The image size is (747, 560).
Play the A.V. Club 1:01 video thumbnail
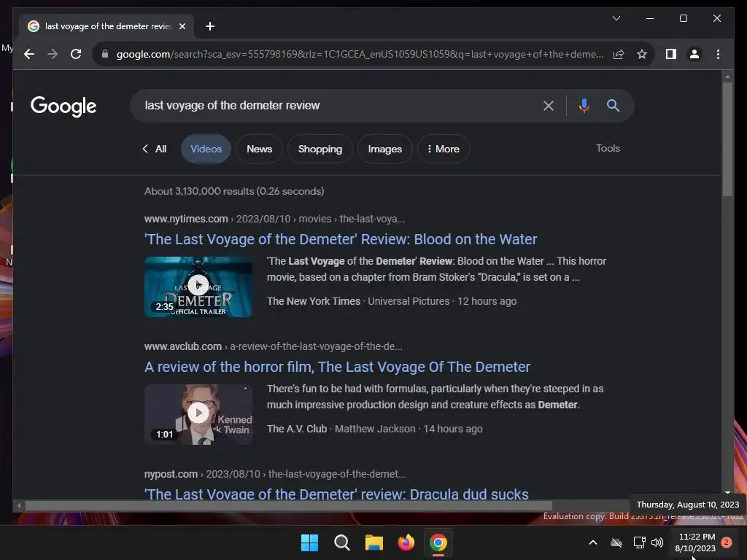pyautogui.click(x=198, y=414)
